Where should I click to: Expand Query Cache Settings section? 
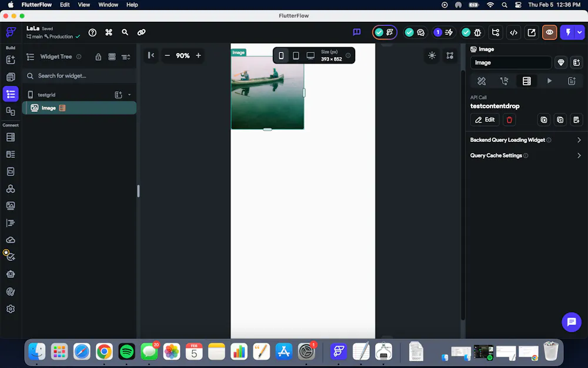(526, 155)
